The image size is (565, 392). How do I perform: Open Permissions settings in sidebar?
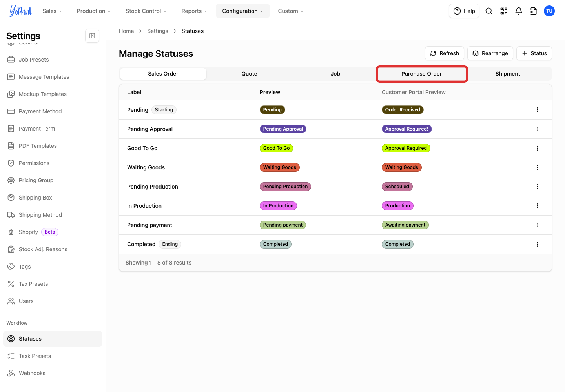(x=53, y=163)
